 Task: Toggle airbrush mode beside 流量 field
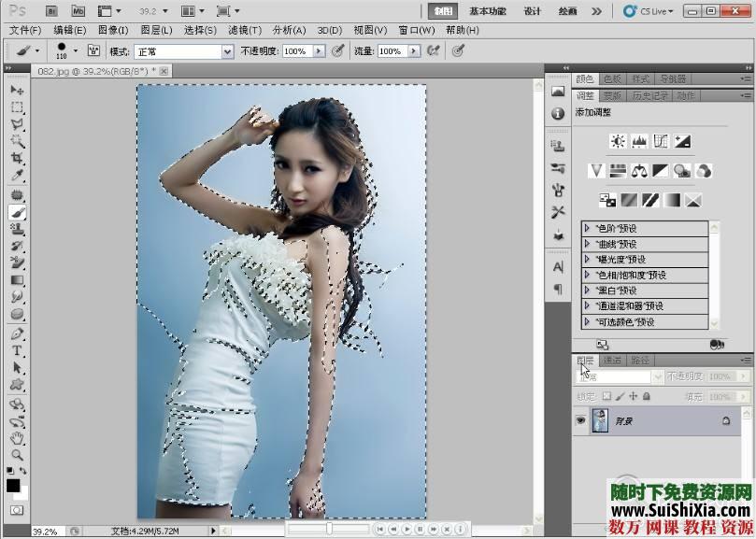[x=433, y=51]
